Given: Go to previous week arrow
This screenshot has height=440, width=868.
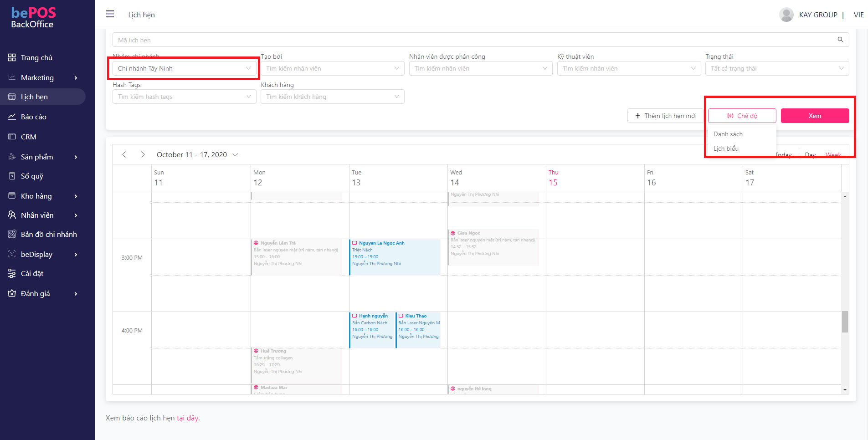Looking at the screenshot, I should [x=124, y=154].
